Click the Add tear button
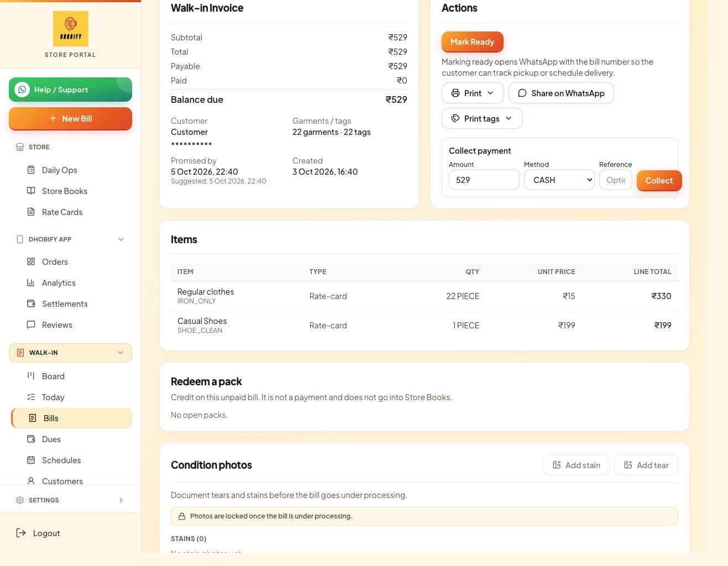 pos(646,465)
